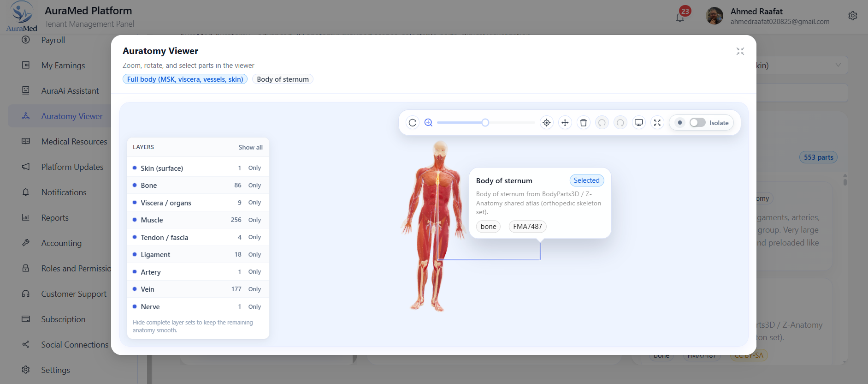Select the pan move arrows tool
The image size is (868, 384).
[565, 123]
